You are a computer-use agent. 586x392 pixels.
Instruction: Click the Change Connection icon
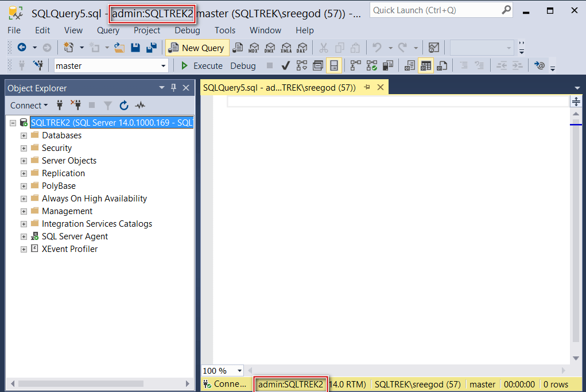(38, 65)
